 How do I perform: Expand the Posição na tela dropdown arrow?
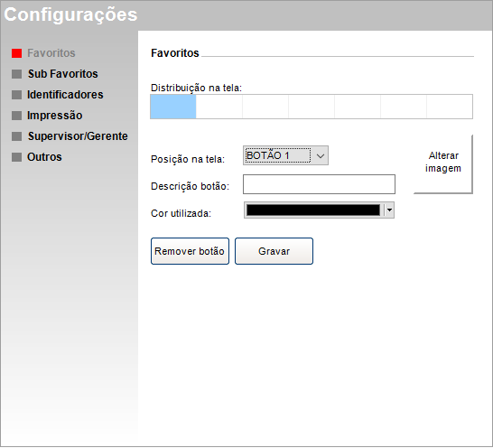coord(320,155)
